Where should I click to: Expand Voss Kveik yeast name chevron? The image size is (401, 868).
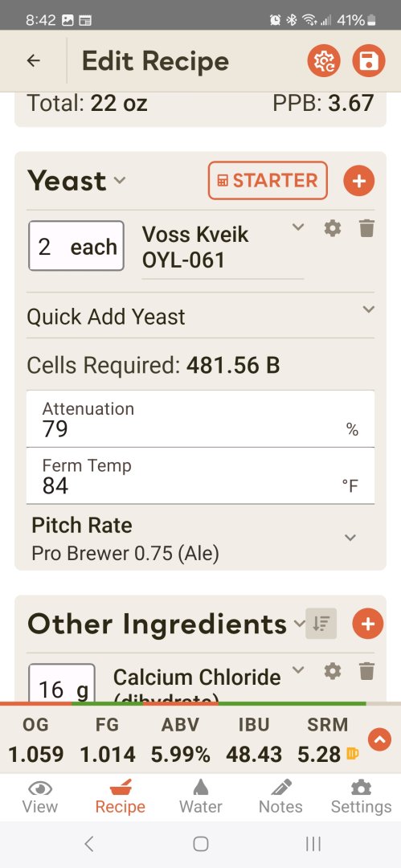click(298, 227)
